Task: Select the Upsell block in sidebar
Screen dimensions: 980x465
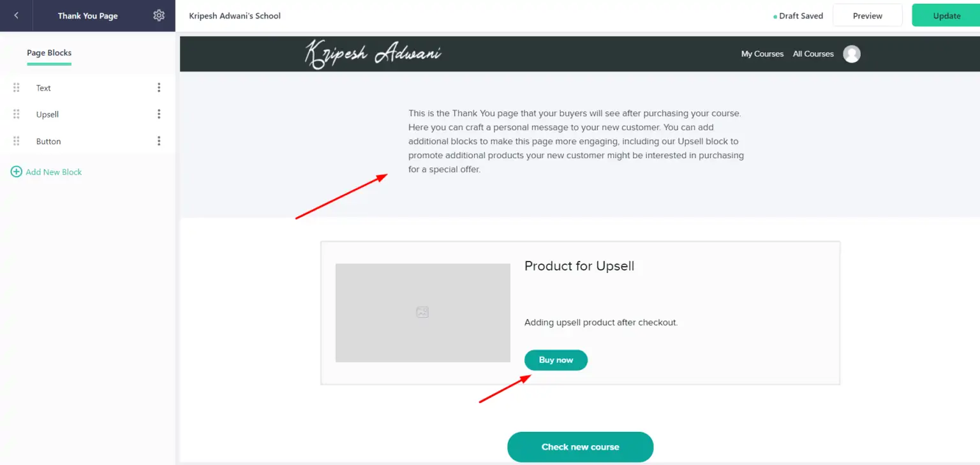Action: point(87,114)
